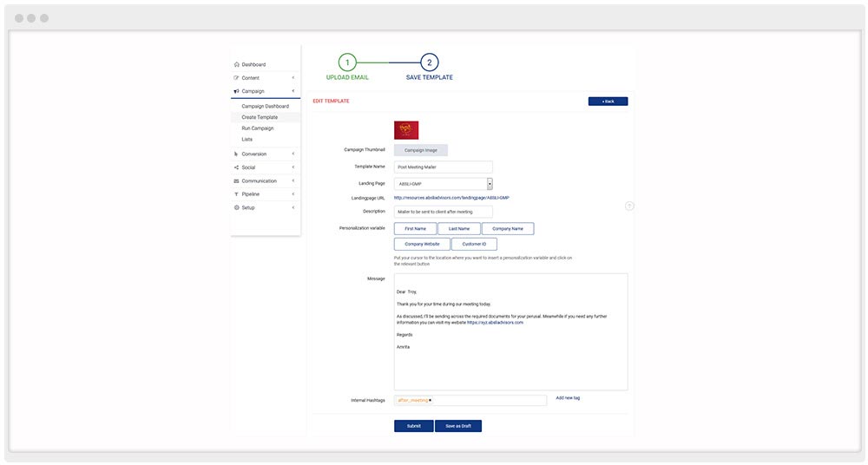Expand the Communication menu chevron

click(293, 180)
